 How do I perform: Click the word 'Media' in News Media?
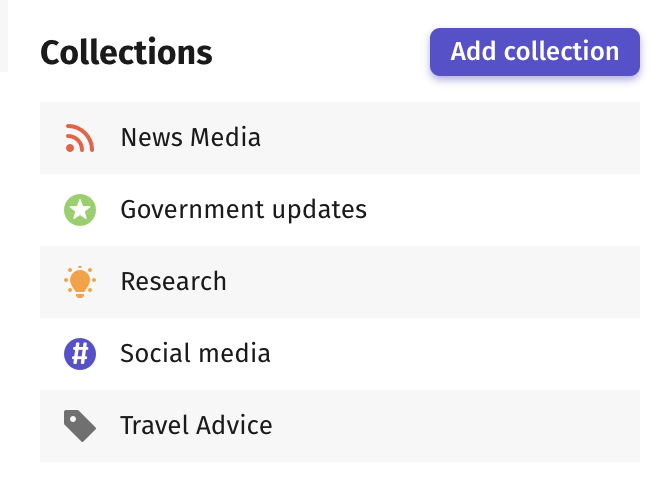225,138
